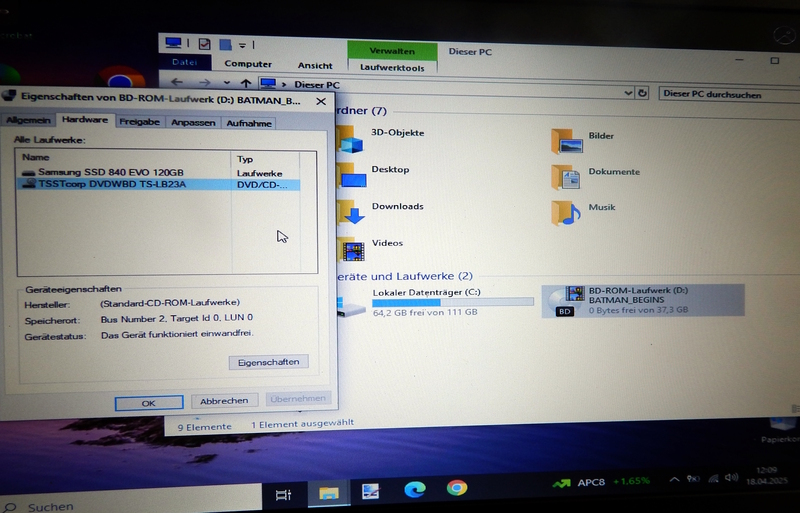This screenshot has width=800, height=513.
Task: Click the 'Geräte und Laufwerke (2)' group header
Action: (406, 276)
